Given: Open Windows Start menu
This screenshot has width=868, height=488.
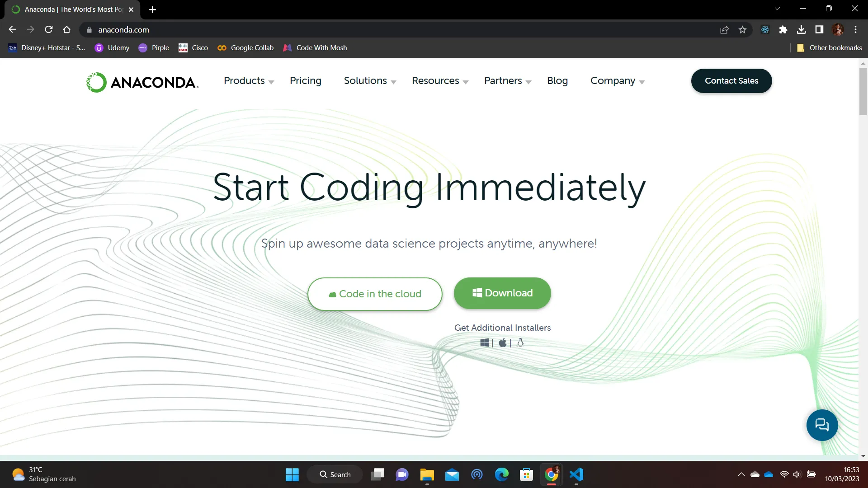Looking at the screenshot, I should coord(292,474).
